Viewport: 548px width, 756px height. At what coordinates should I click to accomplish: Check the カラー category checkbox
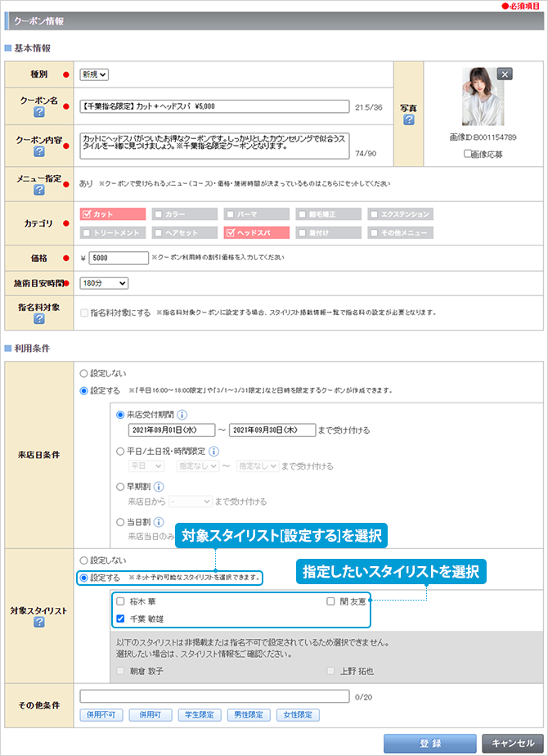(159, 214)
